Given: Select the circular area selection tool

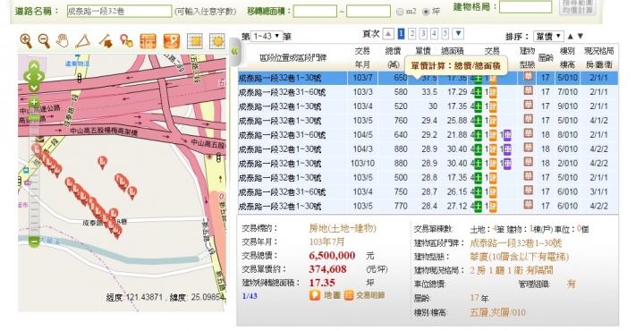Looking at the screenshot, I should click(217, 41).
